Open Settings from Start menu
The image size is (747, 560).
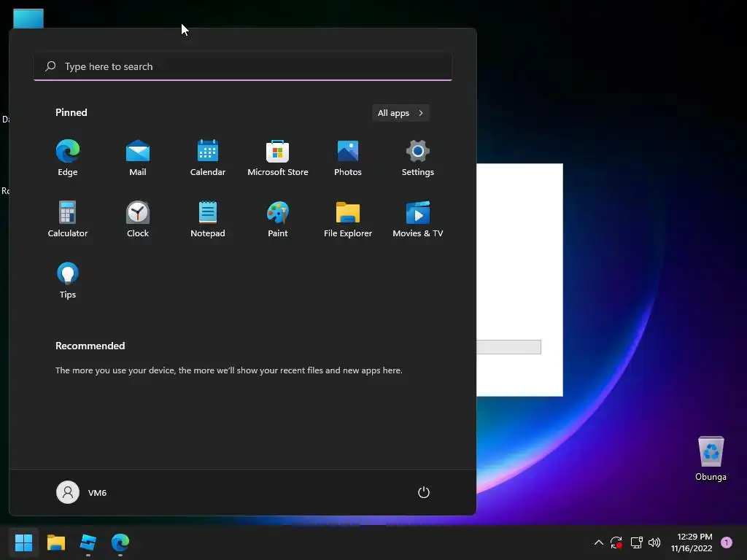418,158
